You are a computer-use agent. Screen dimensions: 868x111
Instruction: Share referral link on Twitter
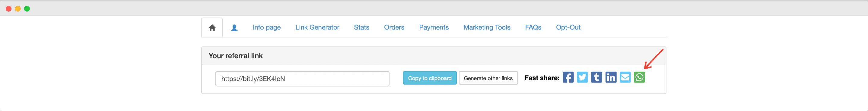[x=582, y=77]
